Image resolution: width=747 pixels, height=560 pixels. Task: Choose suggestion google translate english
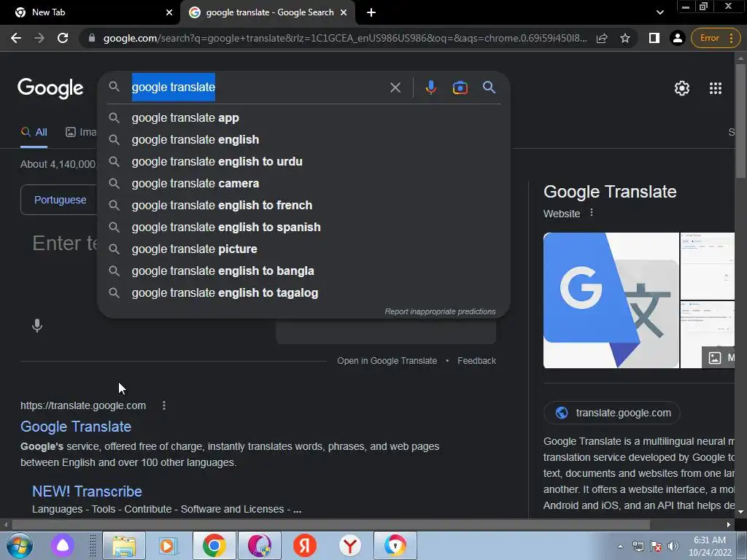point(304,139)
